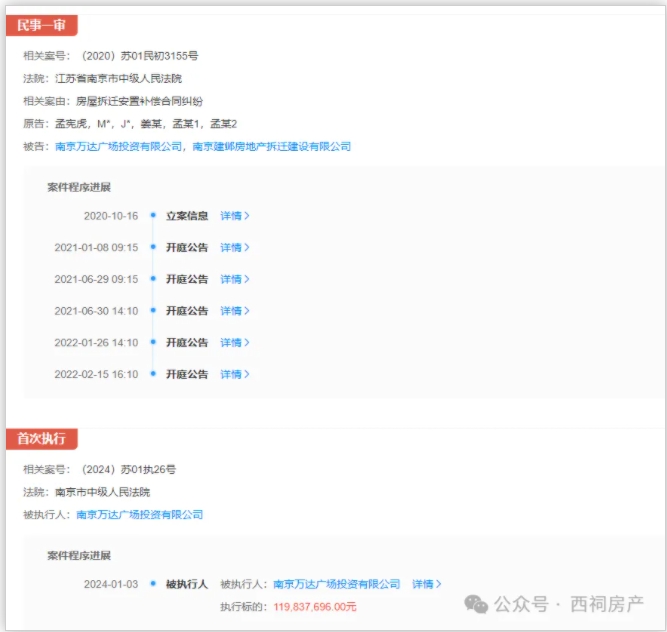Screen dimensions: 667x632
Task: Open 详情 for the 2021-01-08 09:15 开庭公告
Action: tap(234, 247)
